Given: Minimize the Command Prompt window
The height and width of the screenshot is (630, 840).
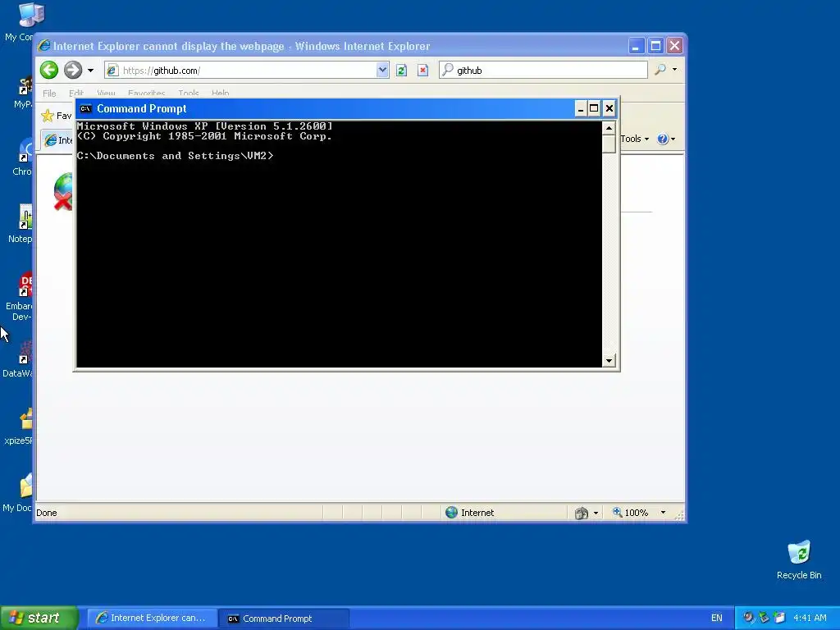Looking at the screenshot, I should pos(580,109).
